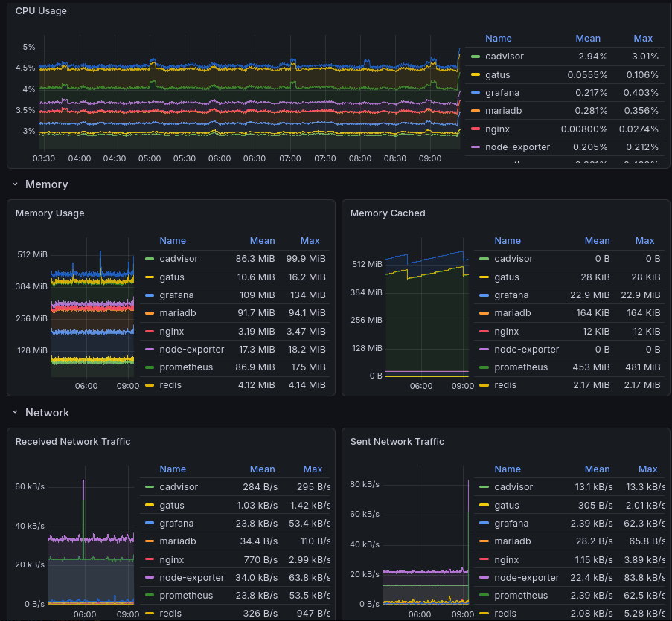Toggle cadvisor series in Sent Network legend
The image size is (672, 621).
(x=513, y=487)
